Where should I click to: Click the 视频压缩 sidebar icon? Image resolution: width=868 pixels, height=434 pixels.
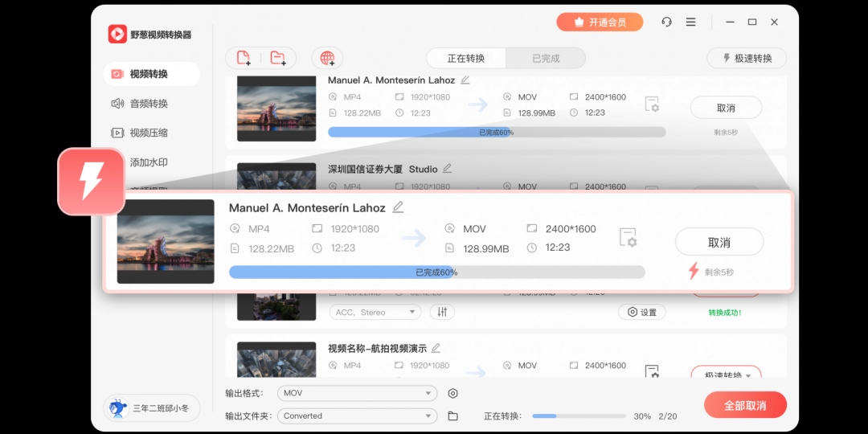(x=117, y=133)
